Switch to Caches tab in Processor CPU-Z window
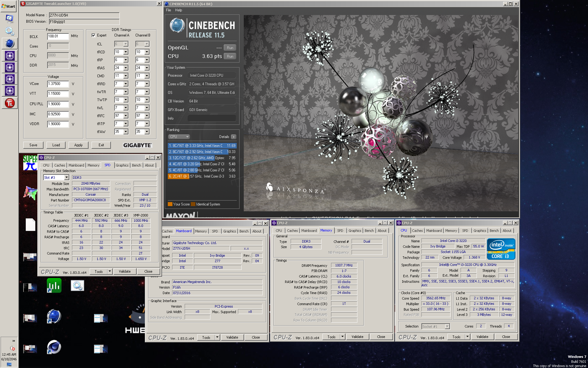Viewport: 588px width, 368px height. pyautogui.click(x=417, y=231)
